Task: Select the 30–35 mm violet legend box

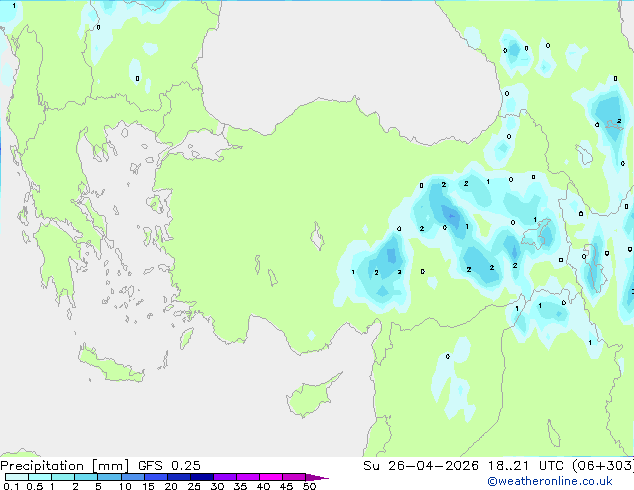Action: point(224,477)
